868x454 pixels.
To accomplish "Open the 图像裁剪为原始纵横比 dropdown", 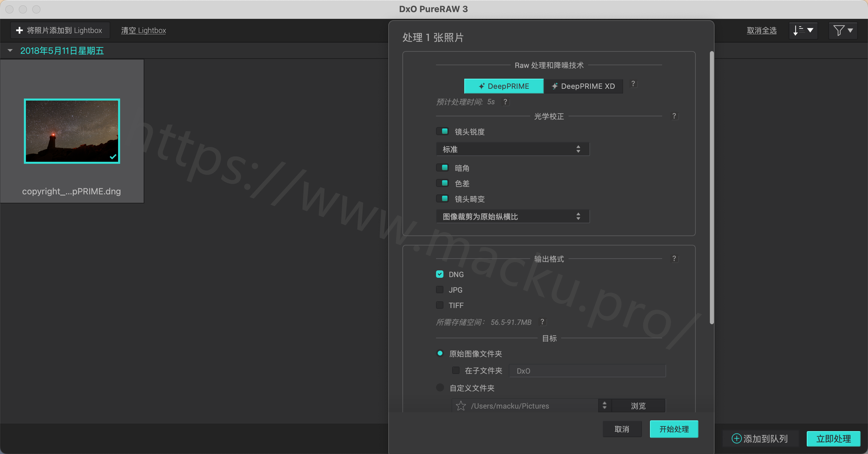I will 513,216.
